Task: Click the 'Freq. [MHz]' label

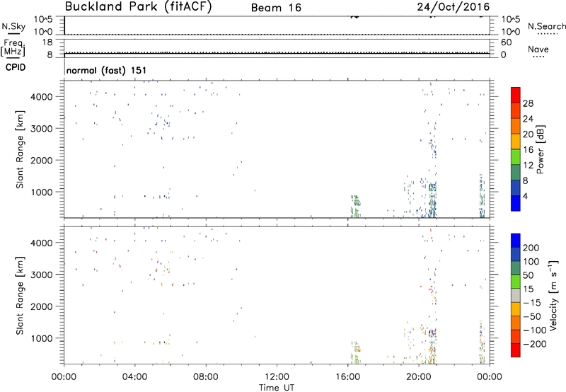Action: 13,47
